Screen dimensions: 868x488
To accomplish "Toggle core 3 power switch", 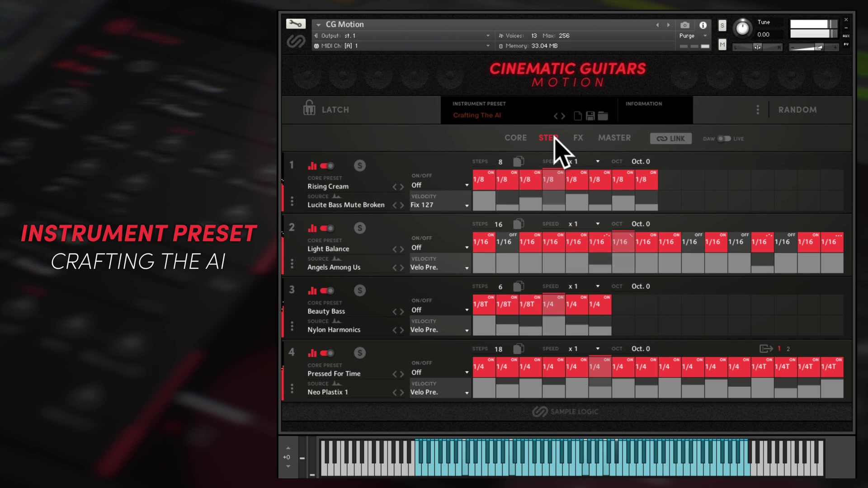I will [x=327, y=291].
